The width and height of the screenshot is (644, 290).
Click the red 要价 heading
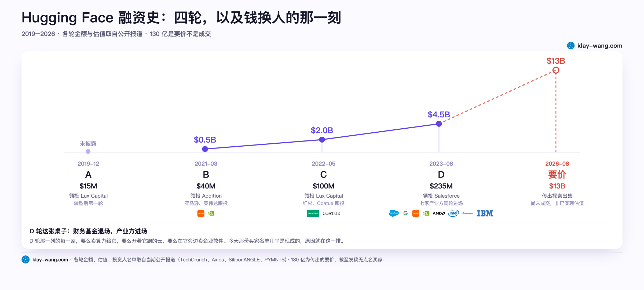557,175
